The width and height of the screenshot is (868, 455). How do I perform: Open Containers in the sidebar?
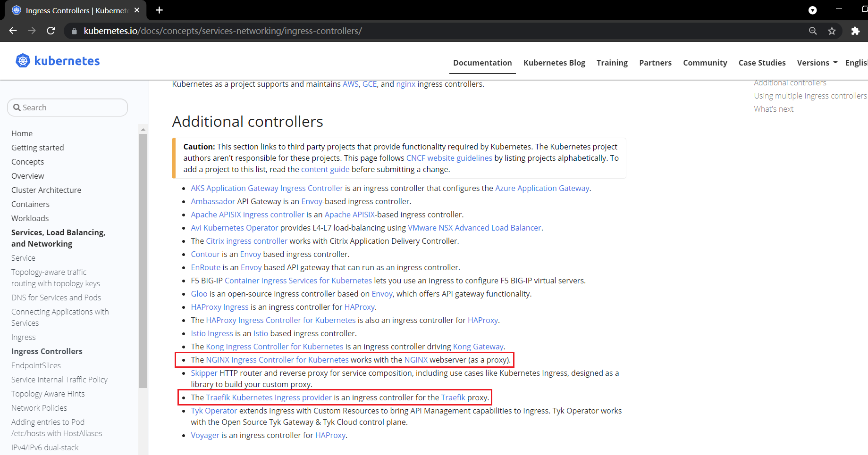pyautogui.click(x=31, y=204)
